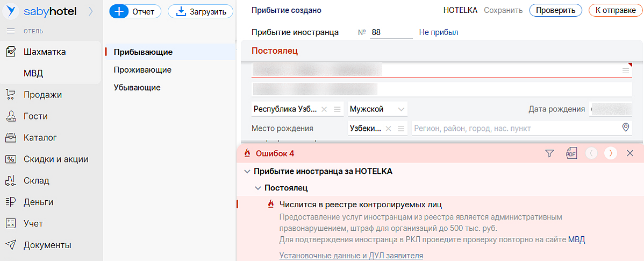The image size is (644, 261).
Task: Select error Числится в реестре контролируемых лиц
Action: pyautogui.click(x=361, y=204)
